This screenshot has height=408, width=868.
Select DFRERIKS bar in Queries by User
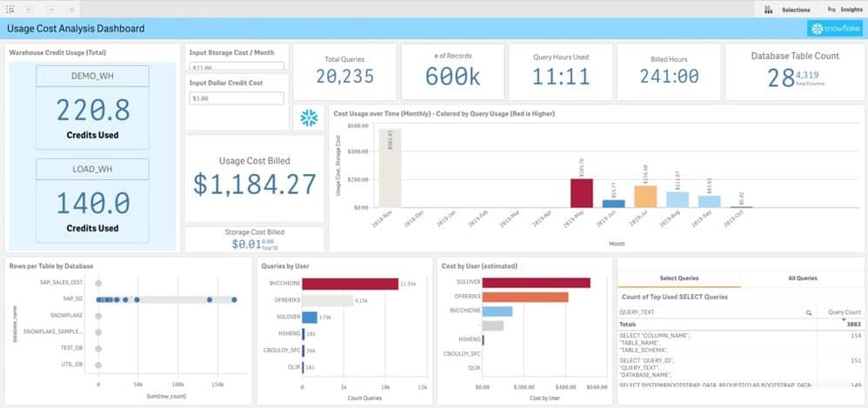[x=328, y=301]
